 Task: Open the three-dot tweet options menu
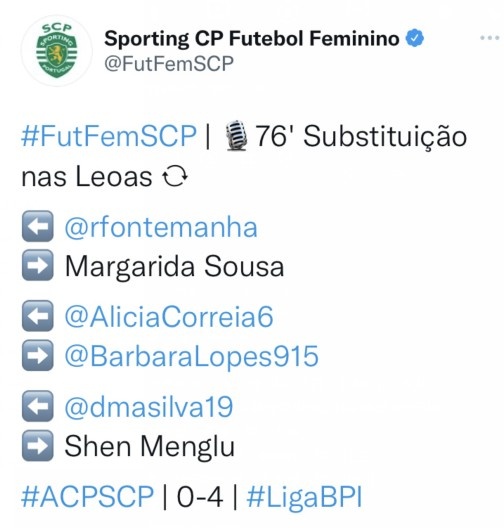(x=490, y=38)
